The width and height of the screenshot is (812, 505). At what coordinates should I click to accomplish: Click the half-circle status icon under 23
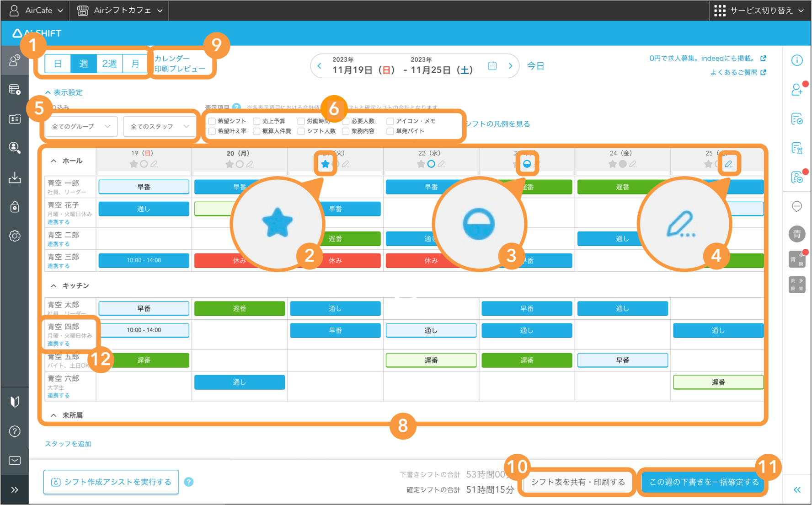click(527, 164)
